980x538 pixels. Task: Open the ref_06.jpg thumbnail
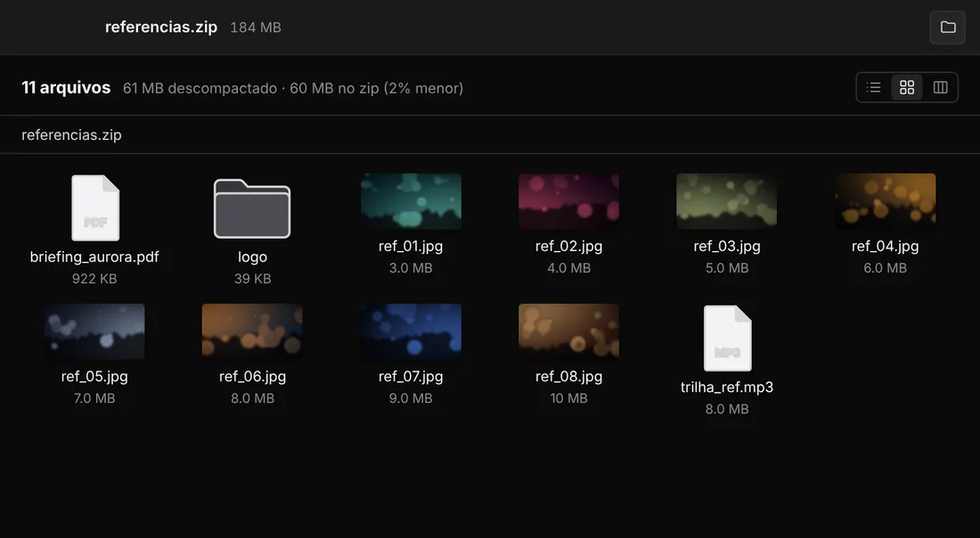point(252,332)
